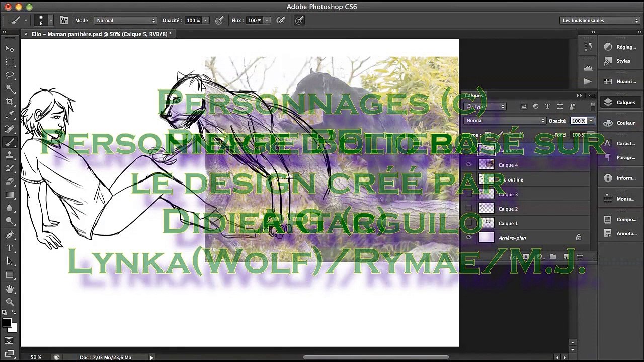
Task: Select the Rectangle shape tool
Action: click(x=10, y=275)
